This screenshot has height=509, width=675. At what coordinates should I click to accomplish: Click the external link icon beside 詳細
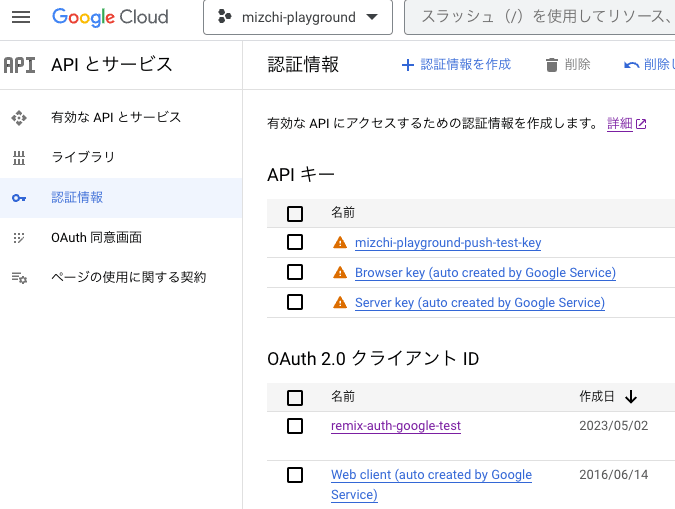pos(641,124)
